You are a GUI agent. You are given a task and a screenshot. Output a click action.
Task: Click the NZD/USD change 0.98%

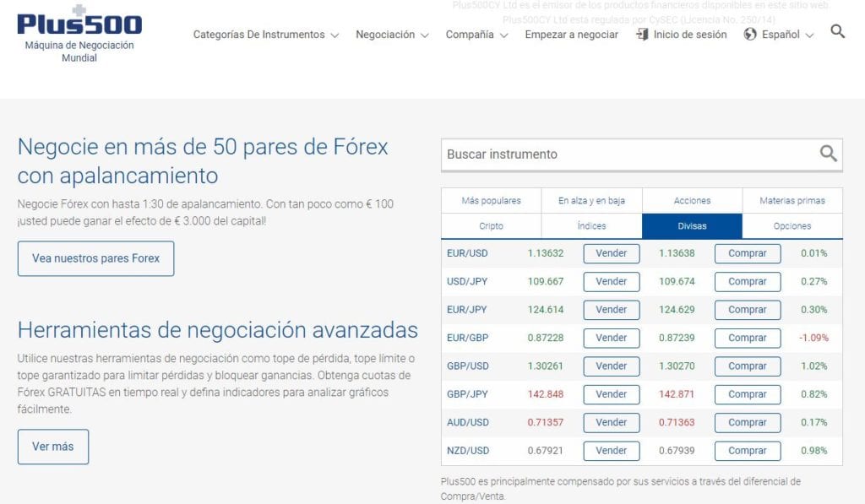click(x=813, y=451)
